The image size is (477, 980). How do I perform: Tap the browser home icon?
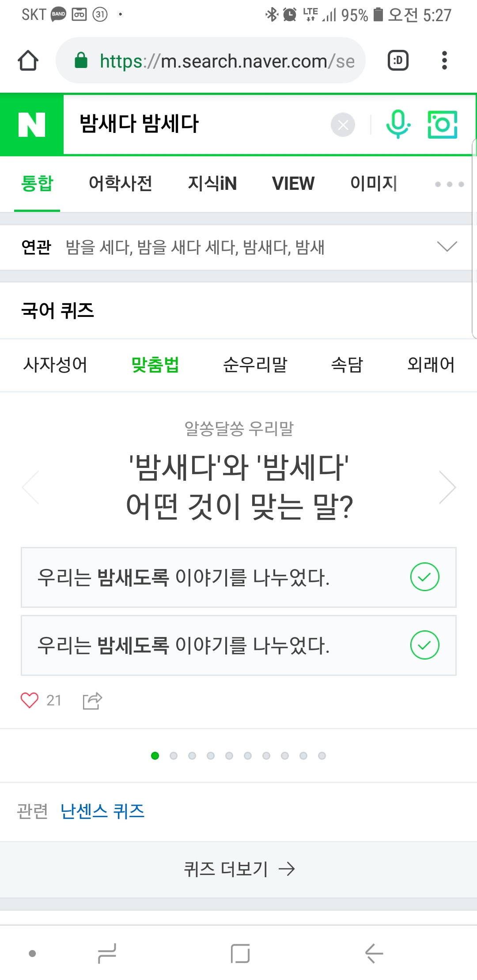(28, 60)
